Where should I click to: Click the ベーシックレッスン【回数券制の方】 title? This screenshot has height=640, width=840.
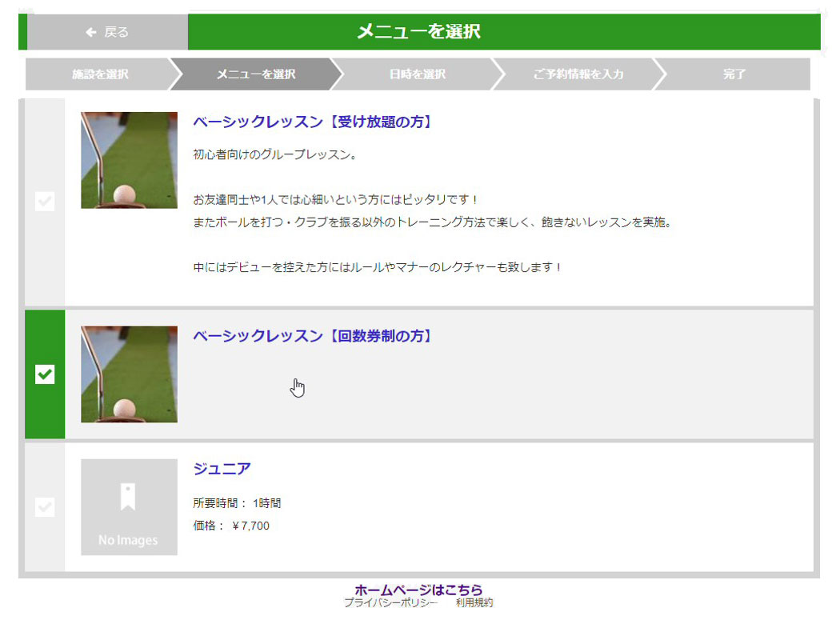pos(314,336)
